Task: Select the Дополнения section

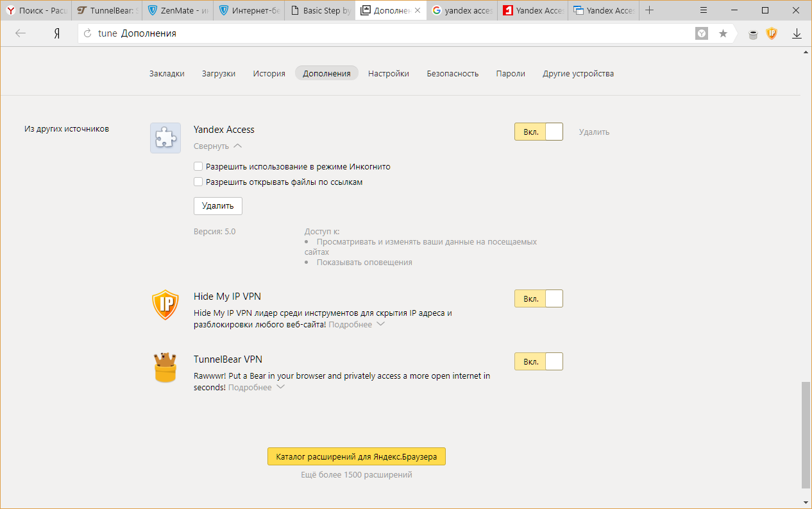Action: pyautogui.click(x=326, y=73)
